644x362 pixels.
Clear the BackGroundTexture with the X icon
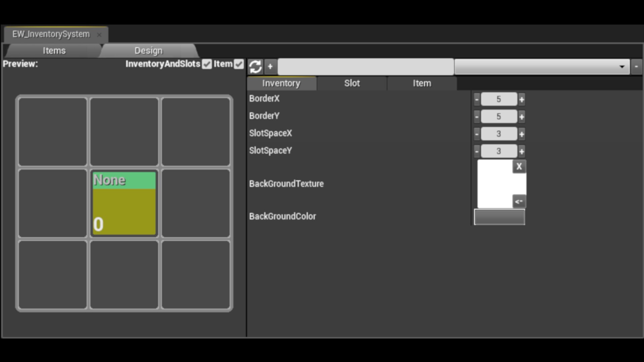click(519, 166)
